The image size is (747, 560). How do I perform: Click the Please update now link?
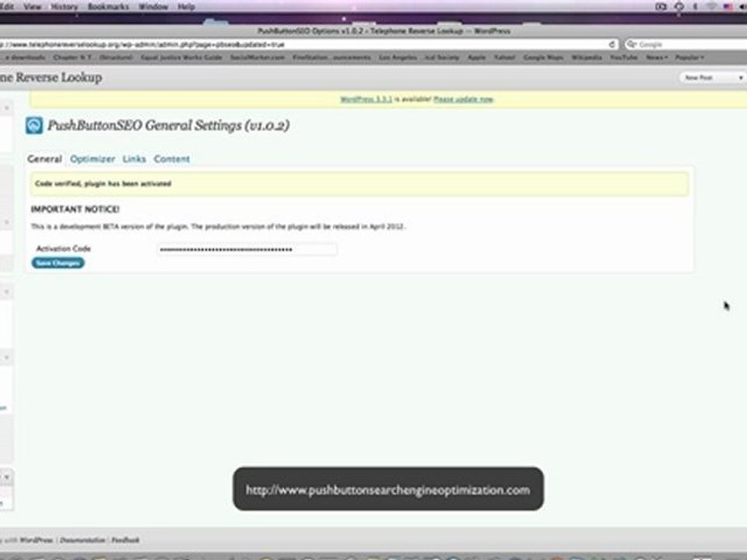(463, 99)
